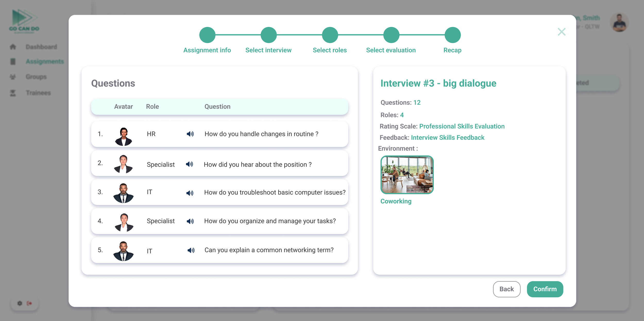
Task: Click the HR avatar in question 1
Action: (124, 136)
